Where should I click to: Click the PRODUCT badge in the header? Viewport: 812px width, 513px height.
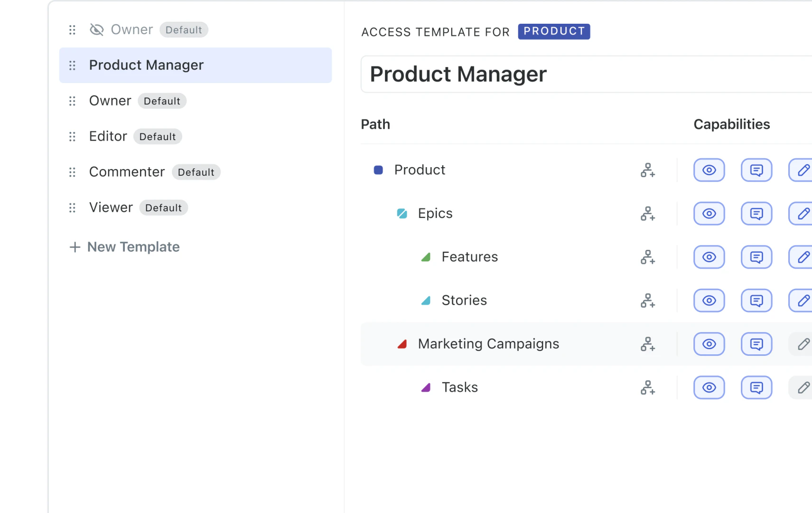coord(554,31)
